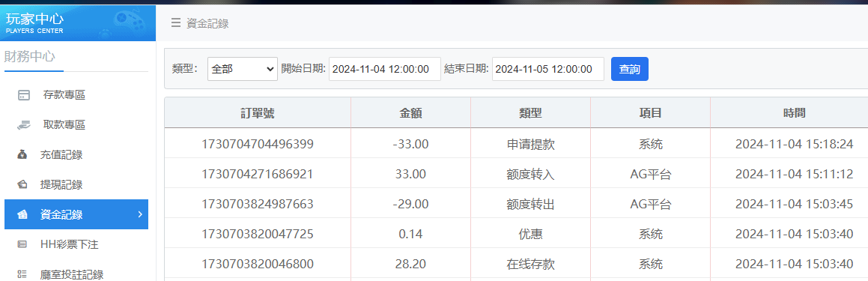The height and width of the screenshot is (281, 868).
Task: Click the 結束日期 date field
Action: tap(548, 69)
